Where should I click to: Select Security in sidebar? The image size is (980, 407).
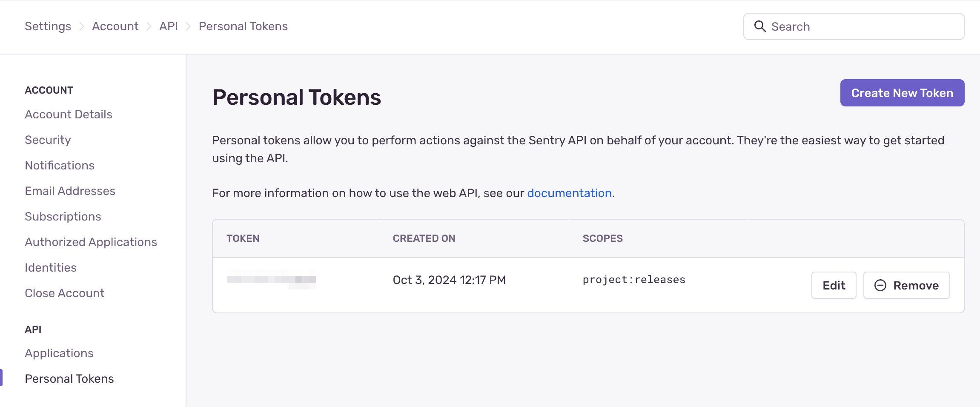[x=48, y=140]
